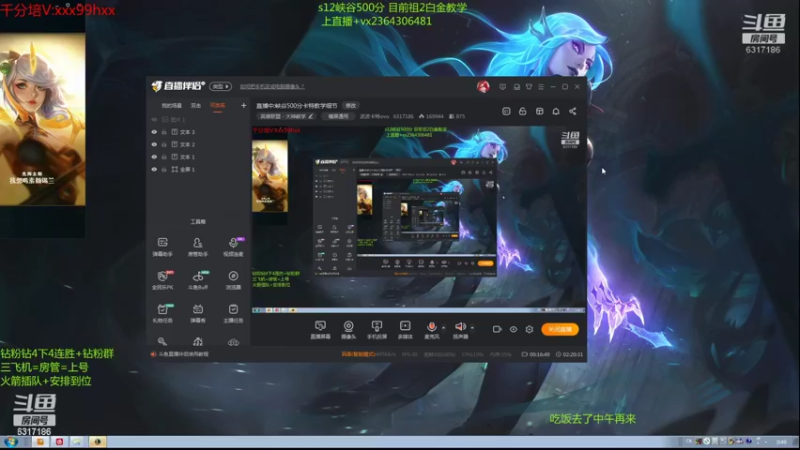Click the 修改 button beside stream title
This screenshot has width=800, height=450.
(351, 106)
